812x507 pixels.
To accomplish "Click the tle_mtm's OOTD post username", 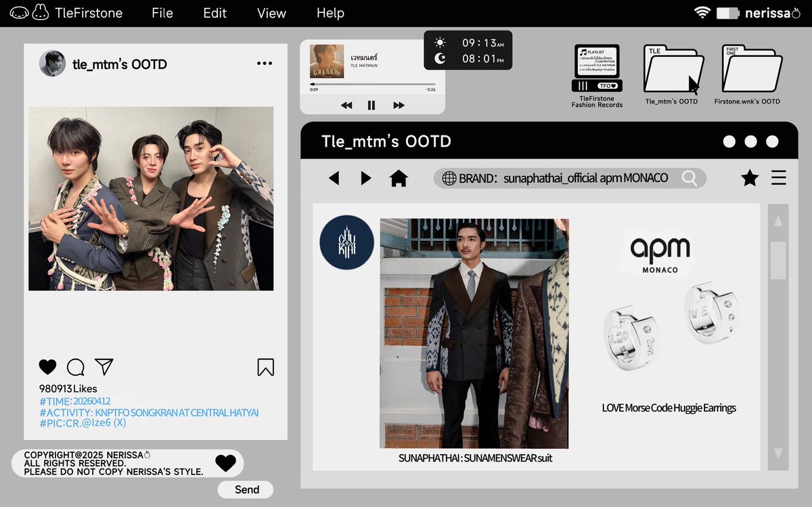I will coord(120,64).
